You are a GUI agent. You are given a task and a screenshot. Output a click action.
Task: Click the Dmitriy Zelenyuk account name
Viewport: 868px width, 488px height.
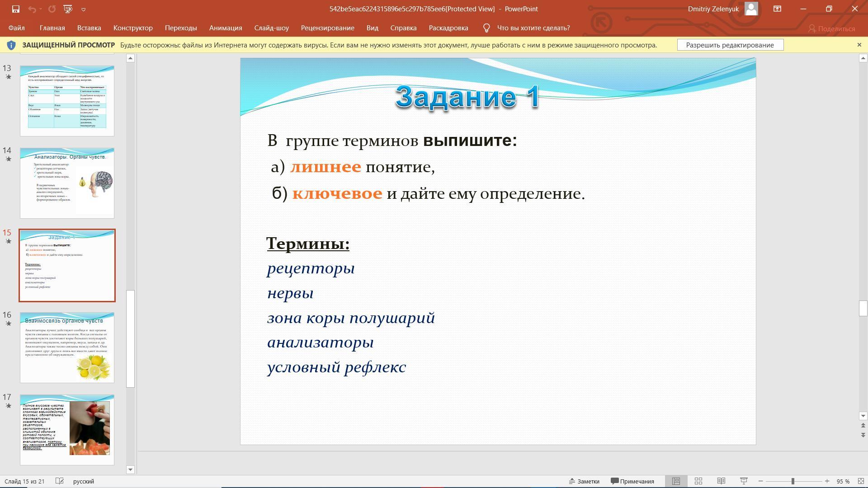713,9
